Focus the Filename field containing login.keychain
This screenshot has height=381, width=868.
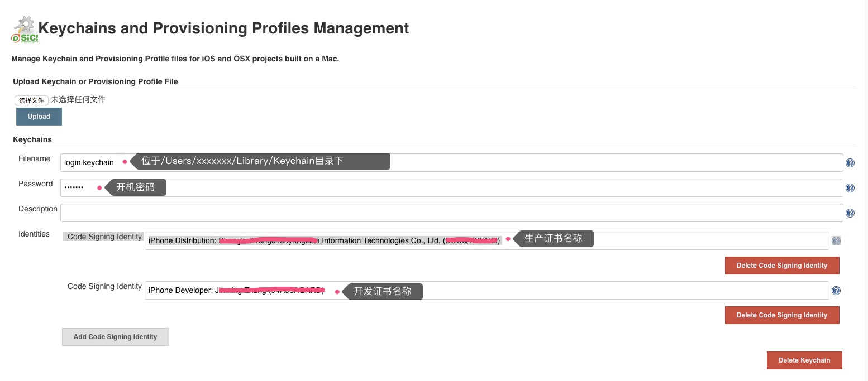click(x=452, y=162)
